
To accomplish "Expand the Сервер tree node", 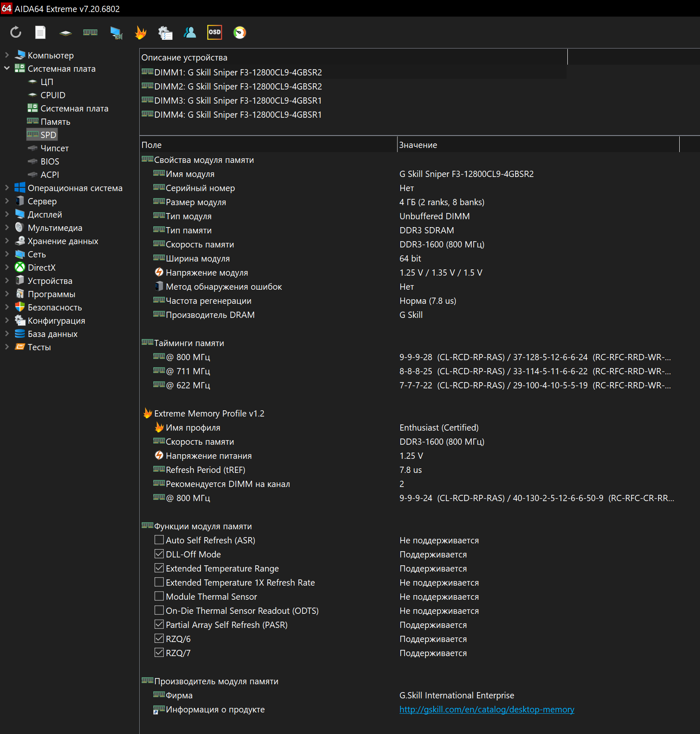I will pyautogui.click(x=7, y=201).
